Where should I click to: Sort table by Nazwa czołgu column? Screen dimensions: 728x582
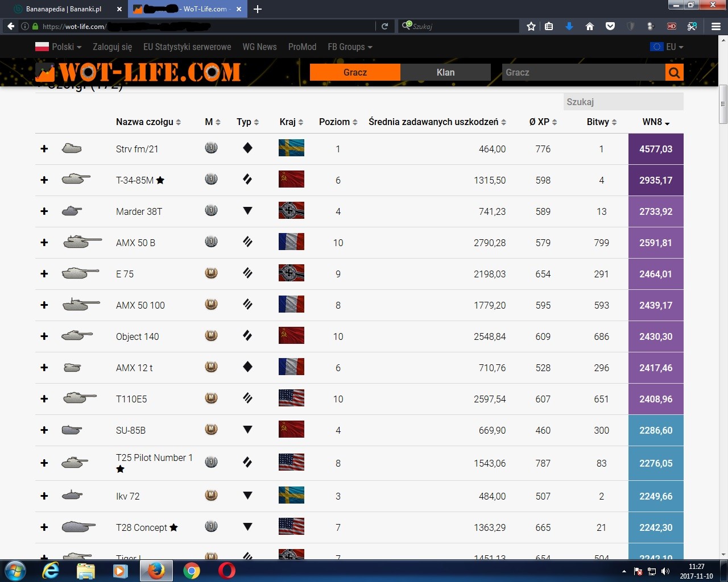point(148,122)
